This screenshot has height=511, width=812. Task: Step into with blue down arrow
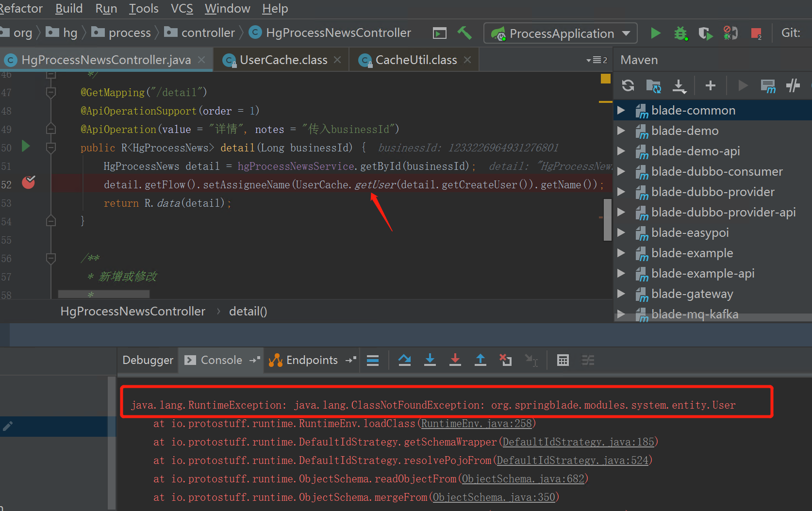(x=430, y=360)
